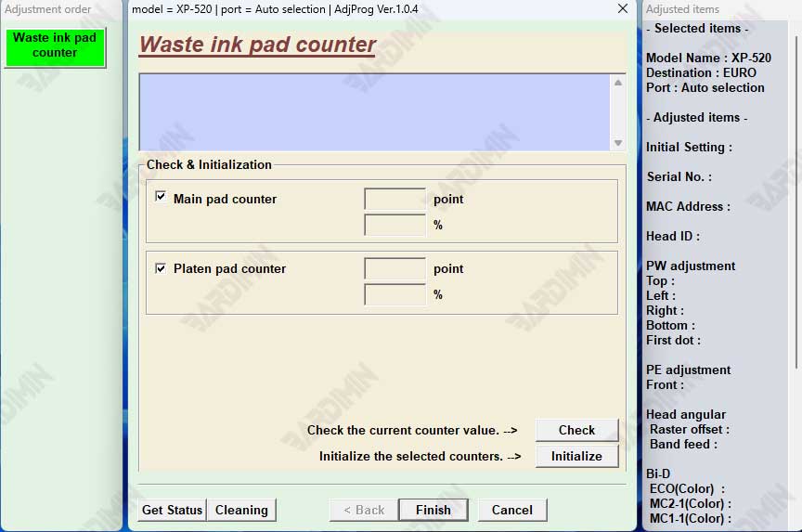Viewport: 802px width, 532px height.
Task: Click the log area scroll up arrow
Action: 618,83
